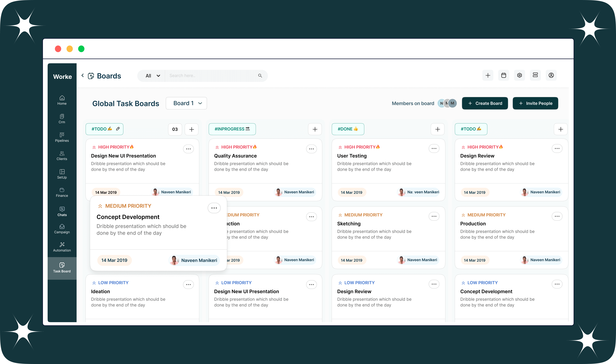Click the plus icon in top toolbar
Viewport: 616px width, 364px height.
pyautogui.click(x=488, y=75)
